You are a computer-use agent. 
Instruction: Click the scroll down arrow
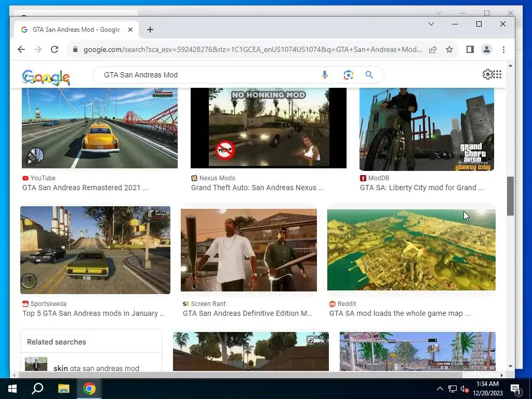pyautogui.click(x=510, y=366)
